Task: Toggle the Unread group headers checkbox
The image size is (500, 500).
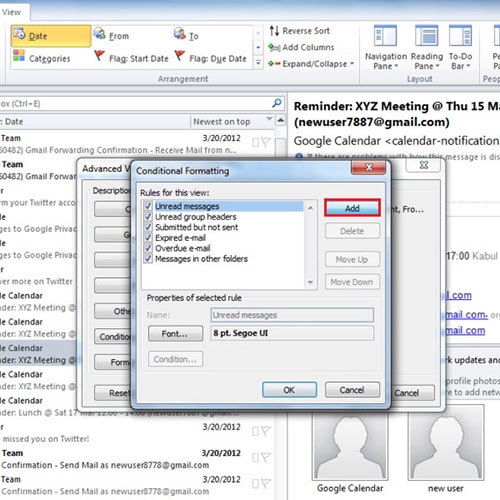Action: tap(148, 217)
